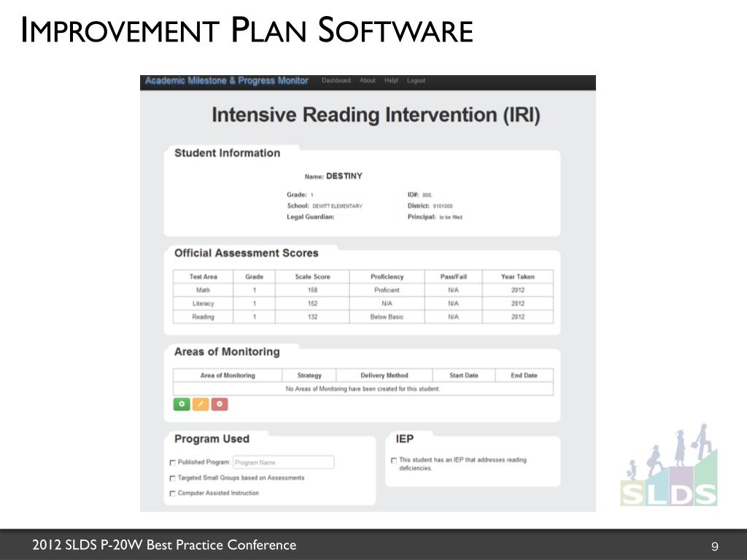
Task: Click the Area of Monitoring column header
Action: (x=228, y=376)
